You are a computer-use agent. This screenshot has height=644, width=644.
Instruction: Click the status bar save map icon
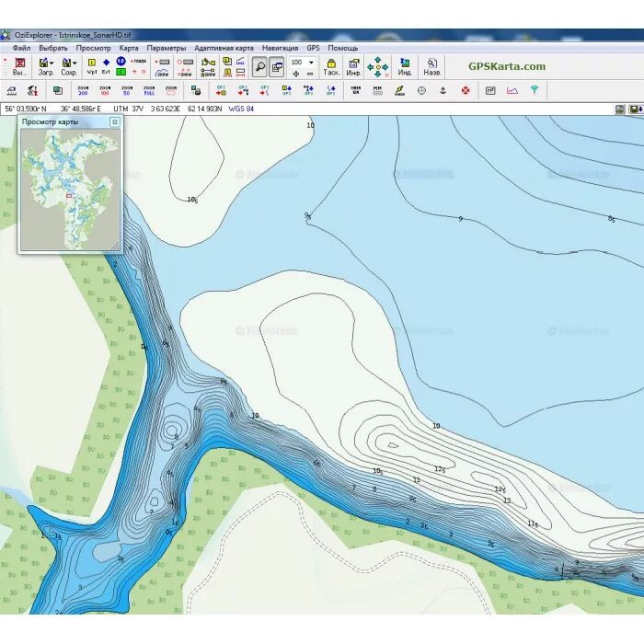[637, 109]
